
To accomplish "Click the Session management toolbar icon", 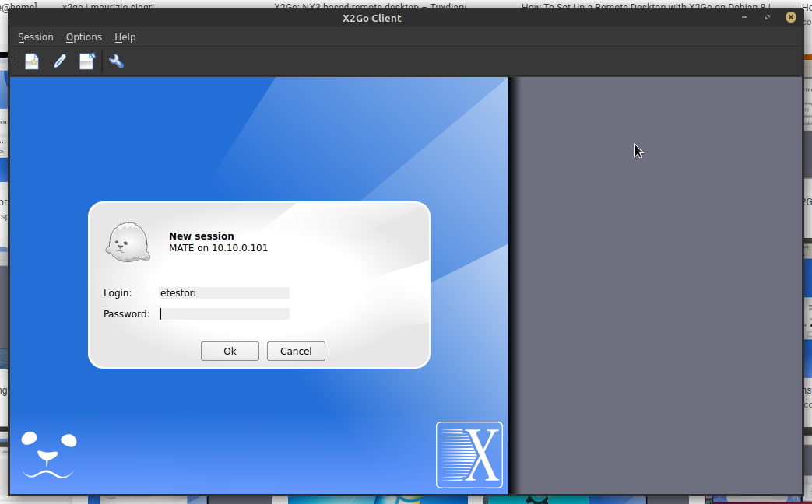I will click(87, 61).
